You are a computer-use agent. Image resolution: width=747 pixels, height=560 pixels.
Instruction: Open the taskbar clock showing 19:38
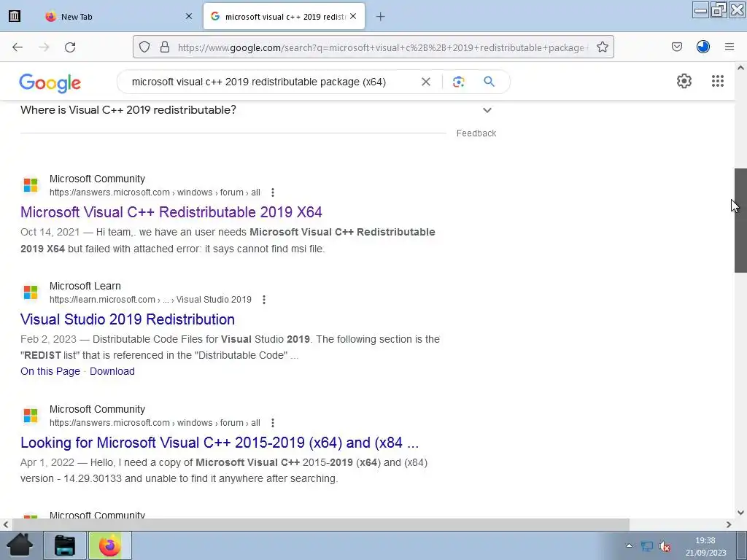coord(705,546)
